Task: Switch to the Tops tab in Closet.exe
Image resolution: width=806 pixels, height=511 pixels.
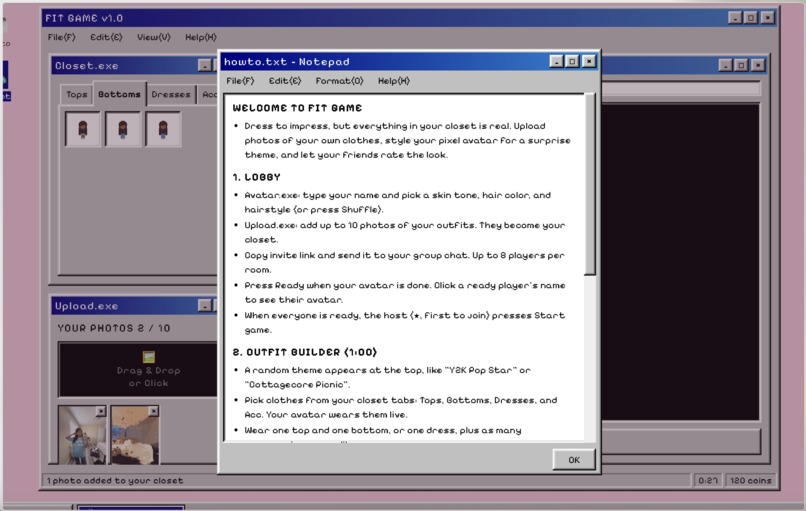Action: [77, 95]
